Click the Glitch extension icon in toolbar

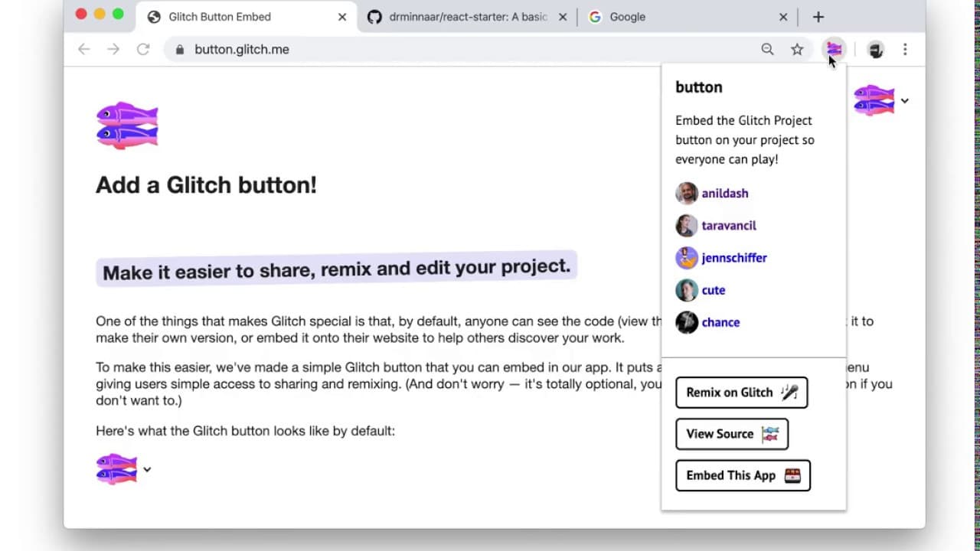click(834, 49)
